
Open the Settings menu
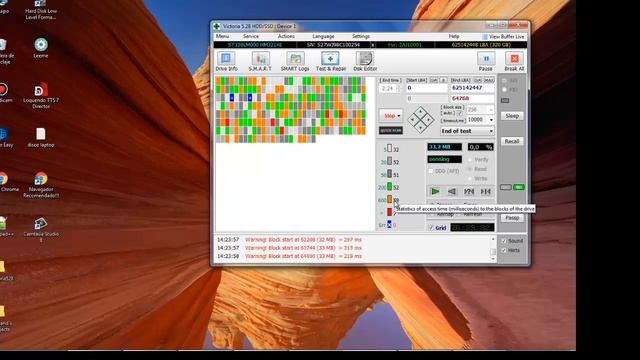pos(361,36)
